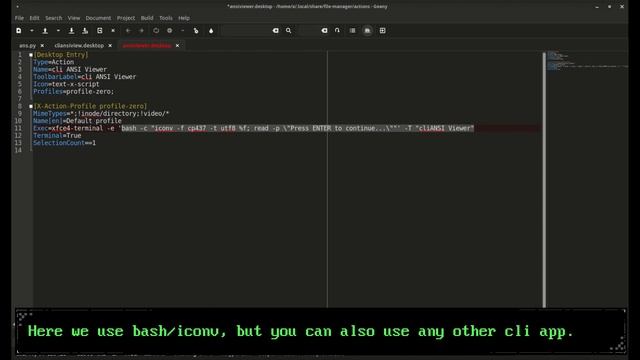Open the Document menu

98,18
